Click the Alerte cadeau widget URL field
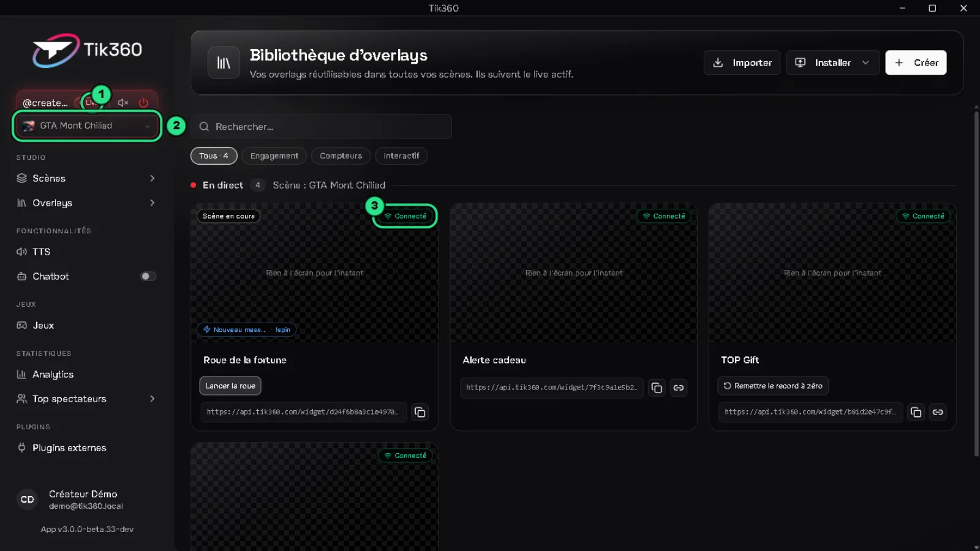 click(x=551, y=388)
